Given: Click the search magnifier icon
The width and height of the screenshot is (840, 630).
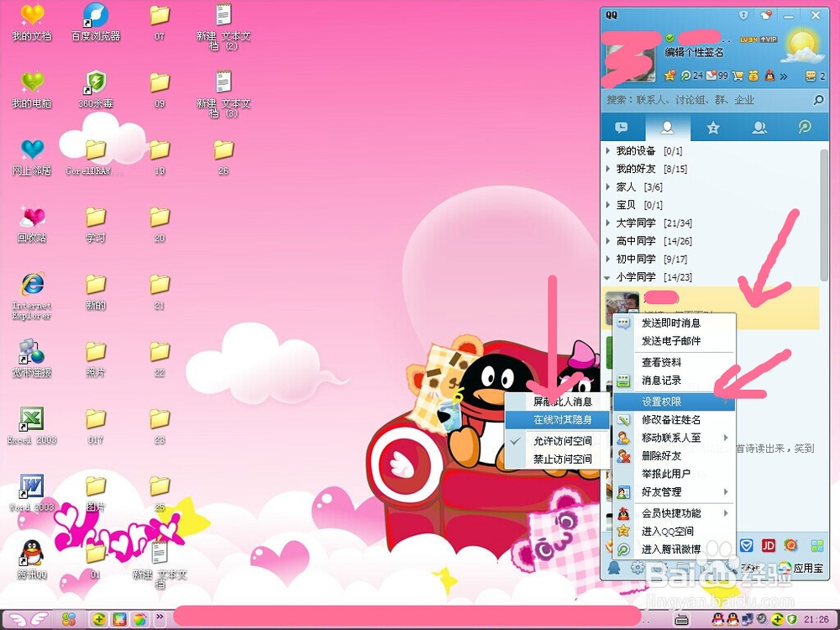Looking at the screenshot, I should pos(818,100).
